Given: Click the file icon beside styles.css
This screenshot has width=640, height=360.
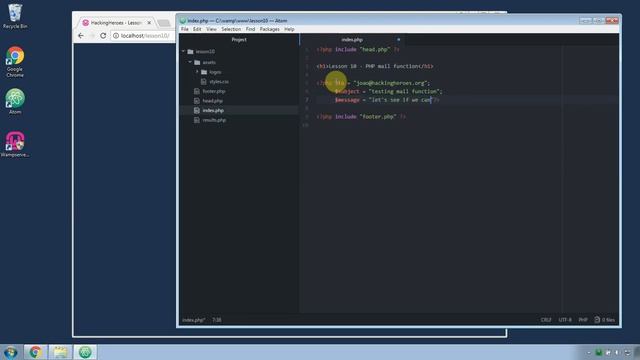Looking at the screenshot, I should point(204,82).
